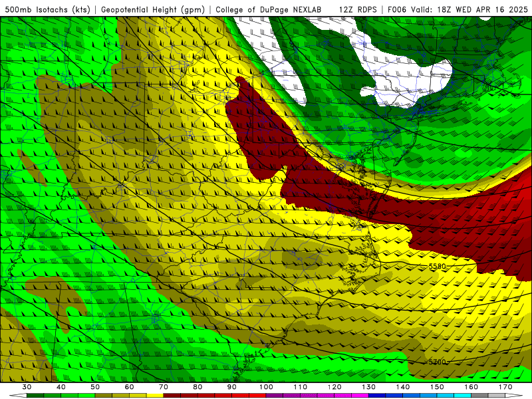Screen dimensions: 532x399
Task: Click the 150 value on the color scale
Action: 437,387
